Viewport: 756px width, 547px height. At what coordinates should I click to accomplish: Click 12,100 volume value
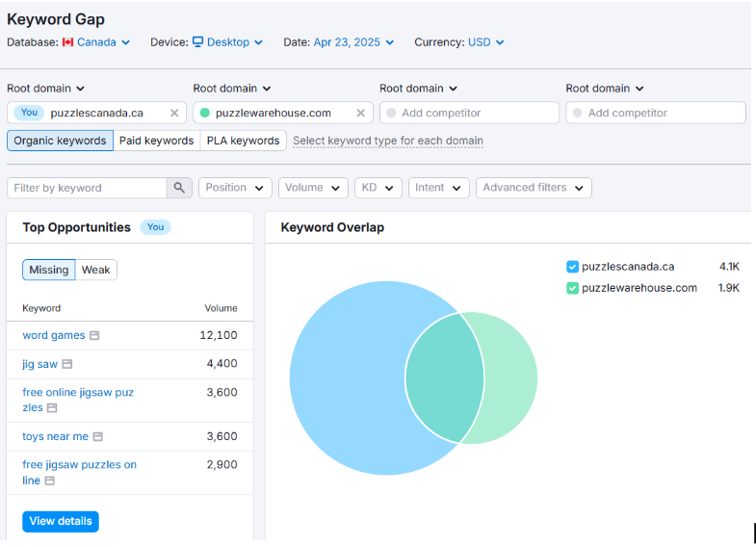(219, 335)
